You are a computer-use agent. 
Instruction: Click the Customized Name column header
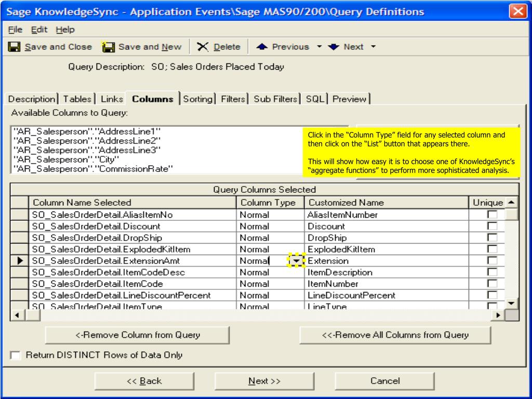[x=387, y=203]
